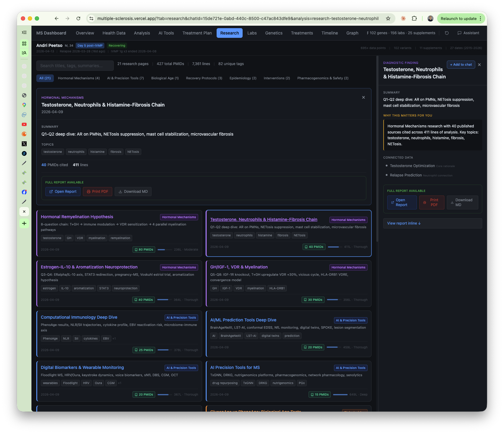Enable the Recovery Protocols (3) filter
The image size is (504, 434).
pos(204,78)
